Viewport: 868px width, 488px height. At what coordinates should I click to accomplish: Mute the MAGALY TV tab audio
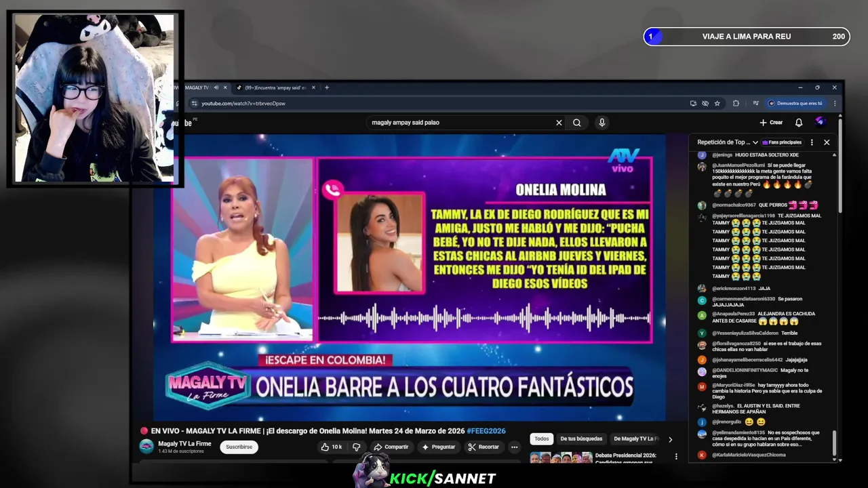click(x=216, y=87)
